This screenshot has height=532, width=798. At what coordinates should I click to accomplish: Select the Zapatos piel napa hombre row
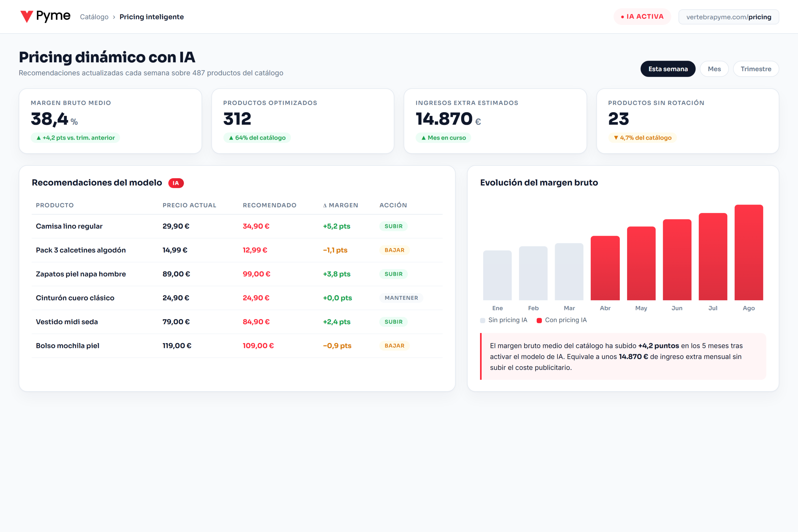(x=237, y=274)
